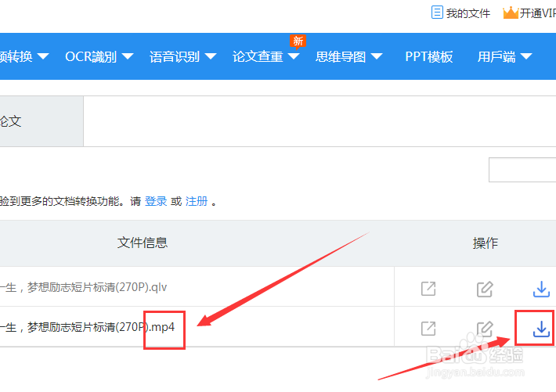
Task: Expand the 语音识别 dropdown arrow
Action: [x=211, y=56]
